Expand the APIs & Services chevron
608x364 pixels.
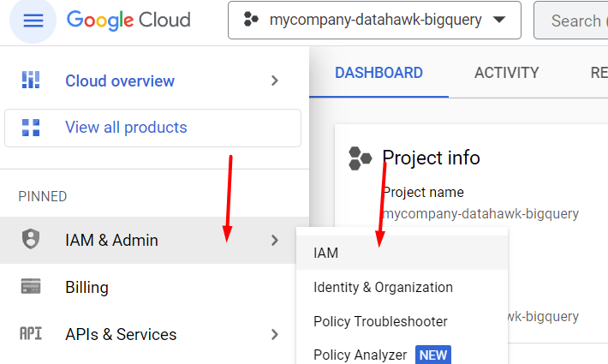coord(275,334)
